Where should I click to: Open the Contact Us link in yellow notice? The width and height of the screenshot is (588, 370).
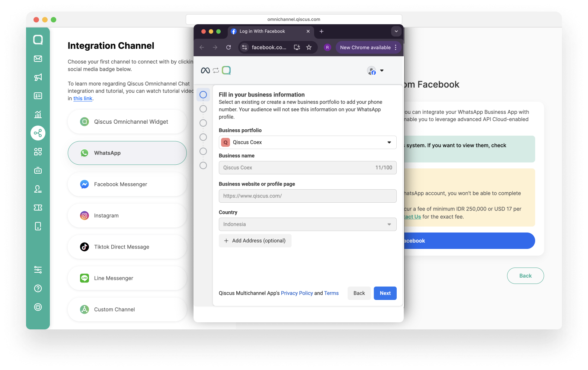click(413, 216)
